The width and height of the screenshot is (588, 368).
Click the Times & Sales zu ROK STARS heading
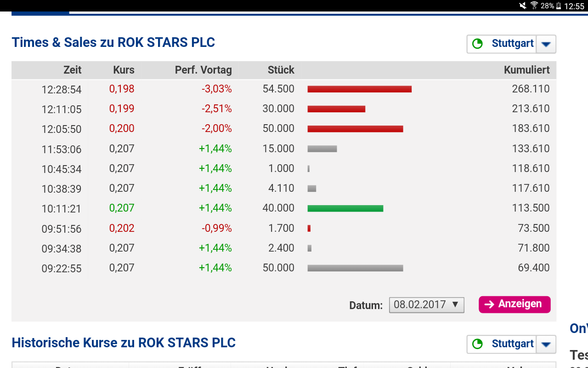tap(113, 42)
